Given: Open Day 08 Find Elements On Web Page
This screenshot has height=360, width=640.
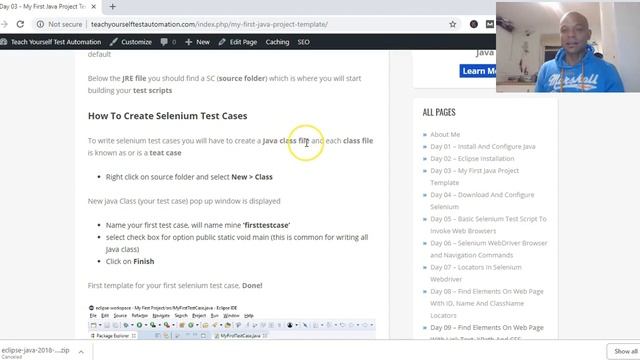Looking at the screenshot, I should coord(487,303).
